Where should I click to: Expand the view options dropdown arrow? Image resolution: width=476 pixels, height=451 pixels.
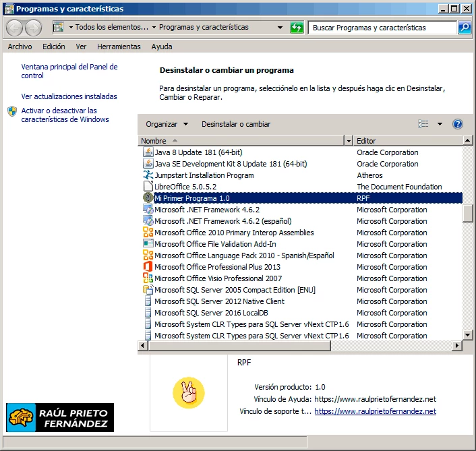tap(440, 124)
